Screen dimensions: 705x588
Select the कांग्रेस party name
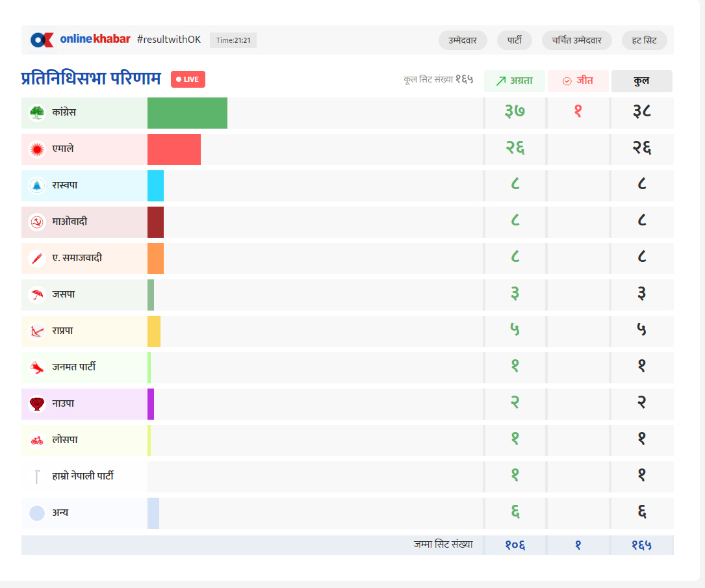[64, 112]
